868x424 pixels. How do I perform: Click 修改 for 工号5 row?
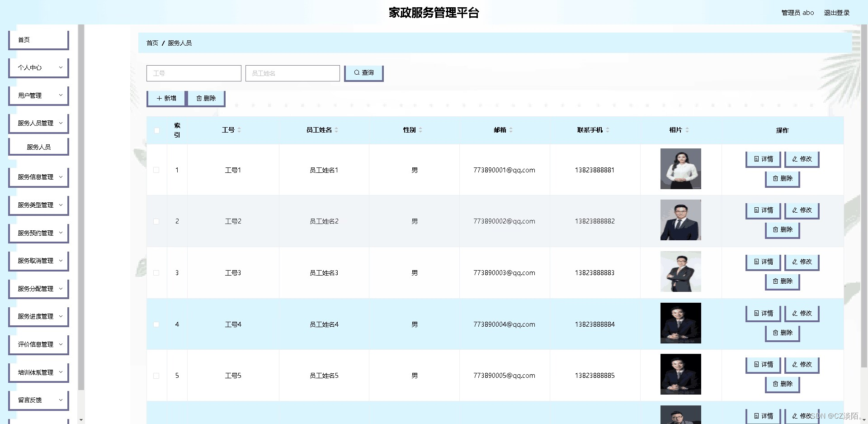802,364
